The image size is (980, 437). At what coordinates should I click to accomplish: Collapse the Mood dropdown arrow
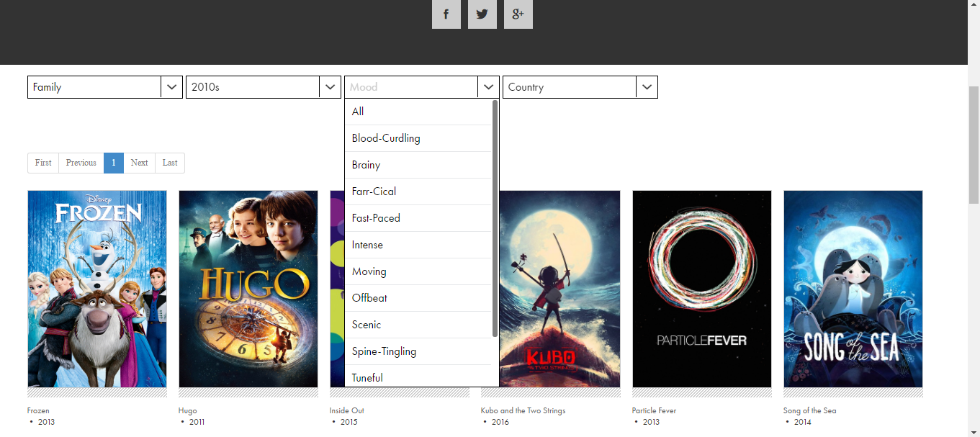click(x=488, y=87)
